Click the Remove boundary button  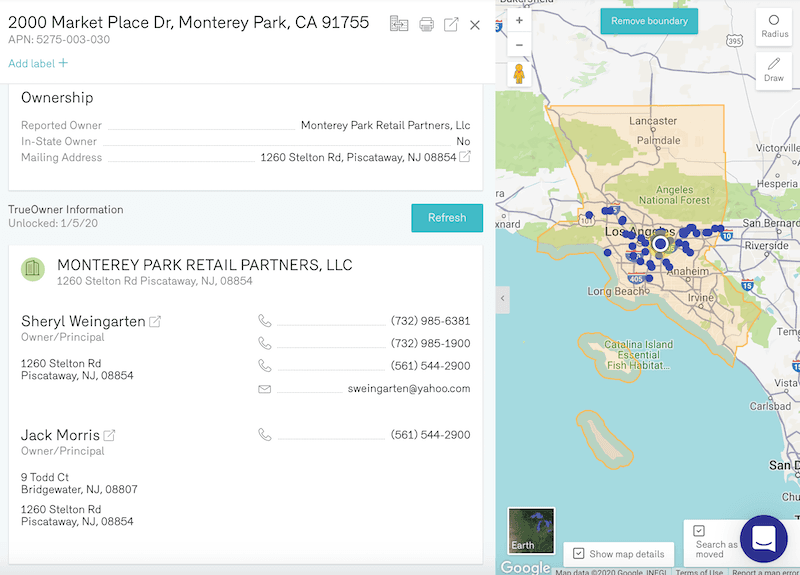tap(649, 21)
